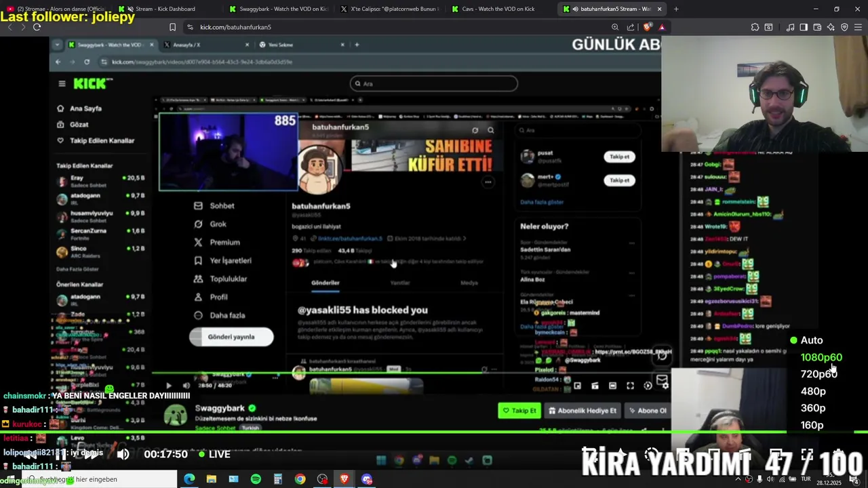This screenshot has width=868, height=488.
Task: Switch to X'te Calipso tab
Action: 390,9
